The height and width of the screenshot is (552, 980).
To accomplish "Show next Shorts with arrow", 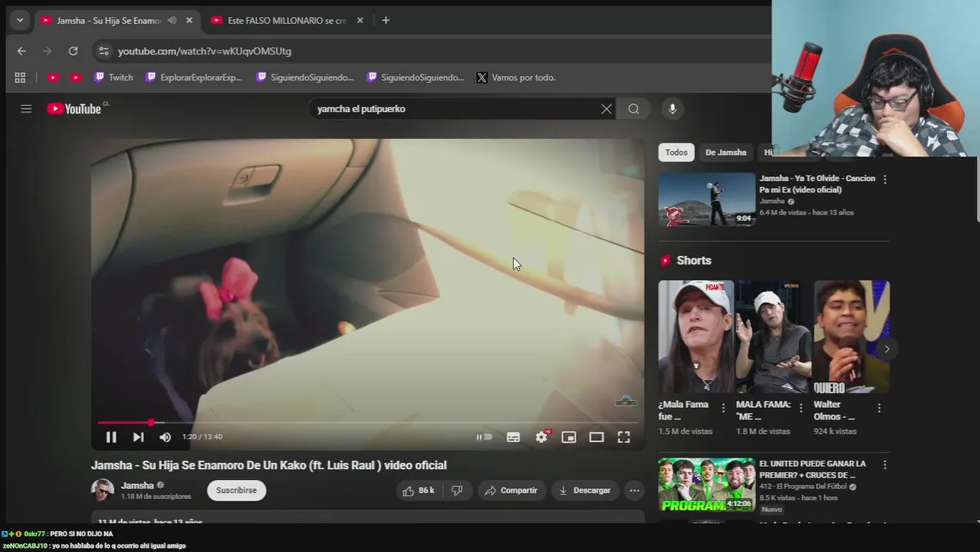I will [x=886, y=350].
